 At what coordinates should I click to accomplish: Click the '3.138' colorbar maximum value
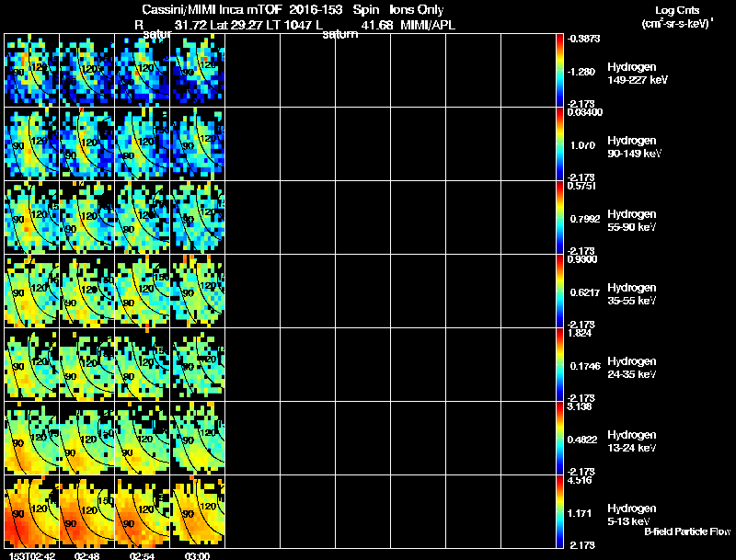coord(580,406)
